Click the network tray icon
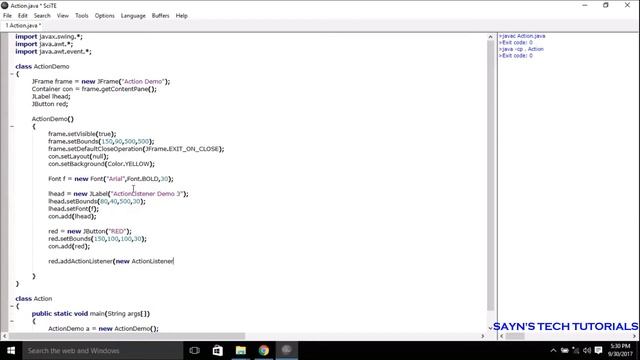640x360 pixels. [576, 351]
